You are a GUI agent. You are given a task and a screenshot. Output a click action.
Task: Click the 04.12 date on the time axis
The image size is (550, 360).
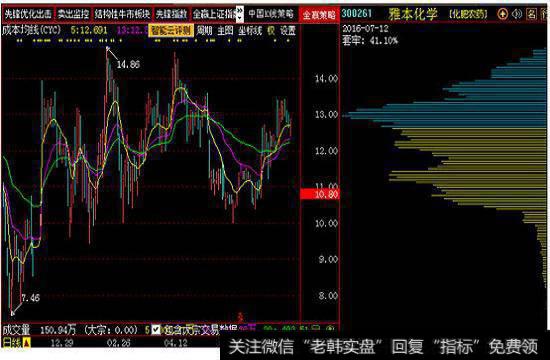(x=175, y=342)
